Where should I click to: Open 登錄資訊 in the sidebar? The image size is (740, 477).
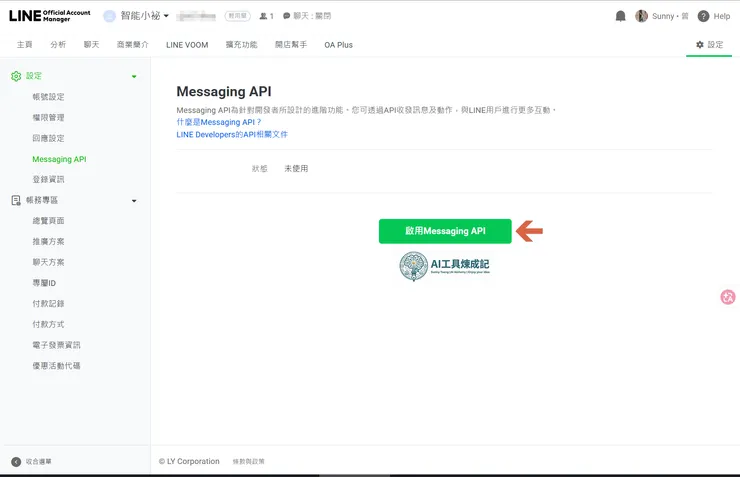pos(48,179)
